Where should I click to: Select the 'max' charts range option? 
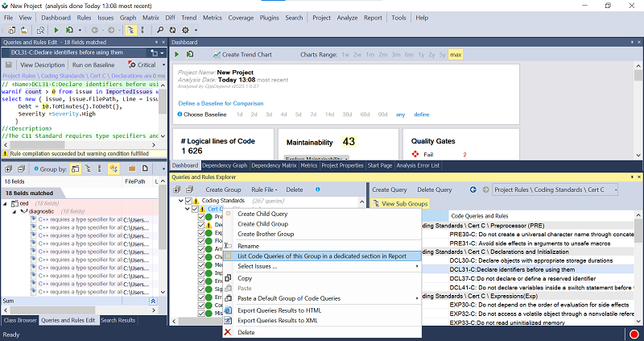(456, 54)
